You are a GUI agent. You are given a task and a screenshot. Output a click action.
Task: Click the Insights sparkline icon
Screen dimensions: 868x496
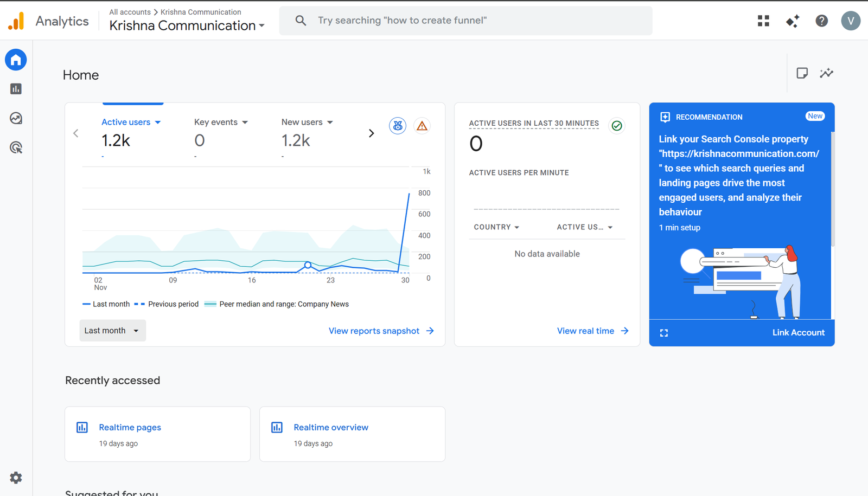tap(826, 73)
